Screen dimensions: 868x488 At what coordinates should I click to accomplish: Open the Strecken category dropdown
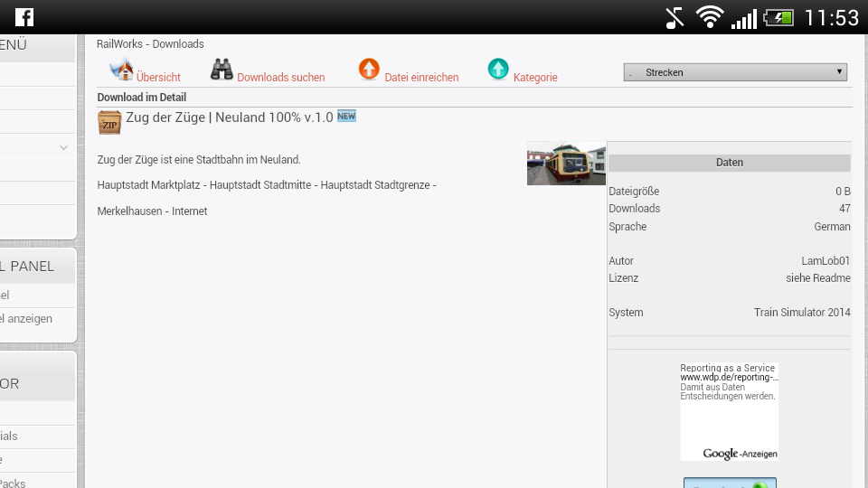coord(735,72)
